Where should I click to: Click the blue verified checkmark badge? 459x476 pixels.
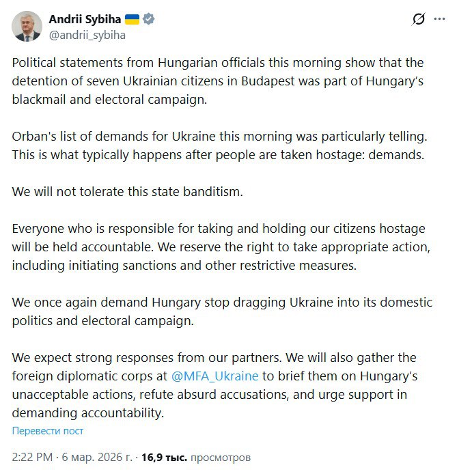click(x=148, y=19)
